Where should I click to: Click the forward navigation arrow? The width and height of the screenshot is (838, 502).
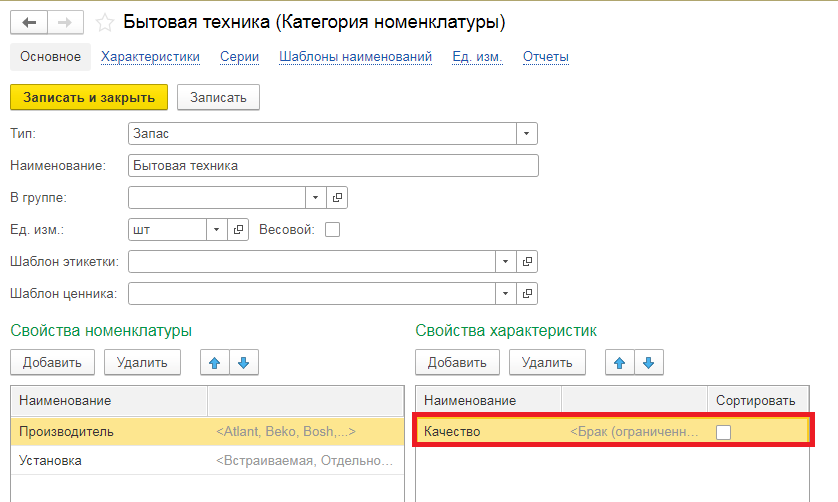[x=65, y=22]
